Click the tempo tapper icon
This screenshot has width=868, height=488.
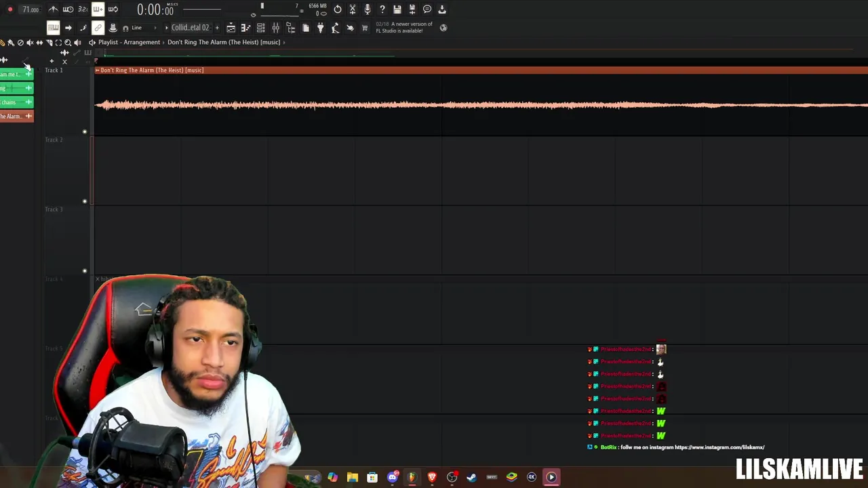click(336, 28)
